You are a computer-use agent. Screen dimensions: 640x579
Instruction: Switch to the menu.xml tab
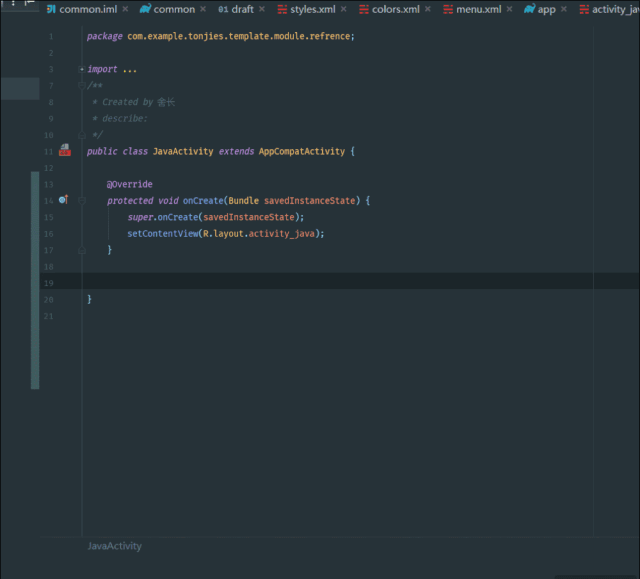point(478,9)
